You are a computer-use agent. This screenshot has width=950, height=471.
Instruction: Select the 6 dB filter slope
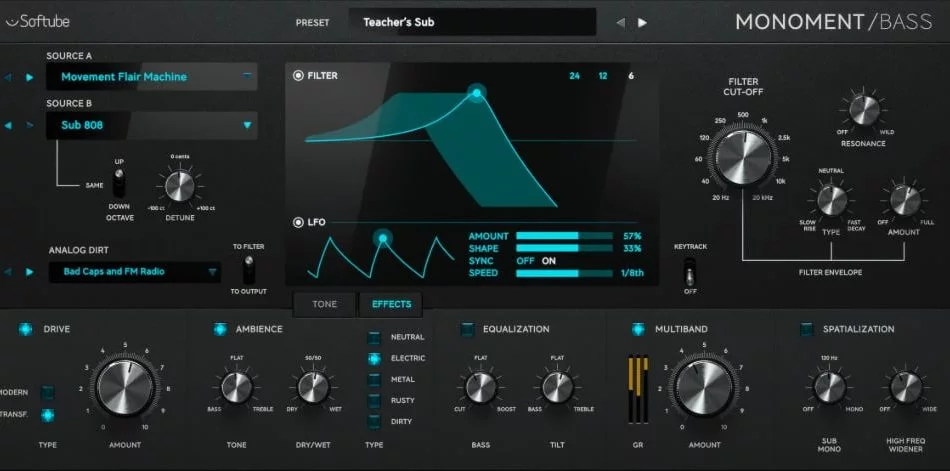tap(631, 76)
